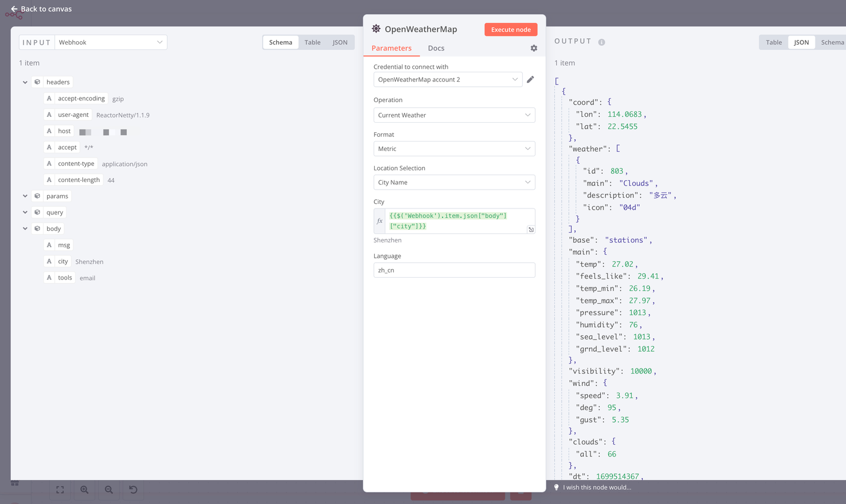The image size is (846, 504).
Task: Click the 'application/json' value
Action: click(125, 164)
